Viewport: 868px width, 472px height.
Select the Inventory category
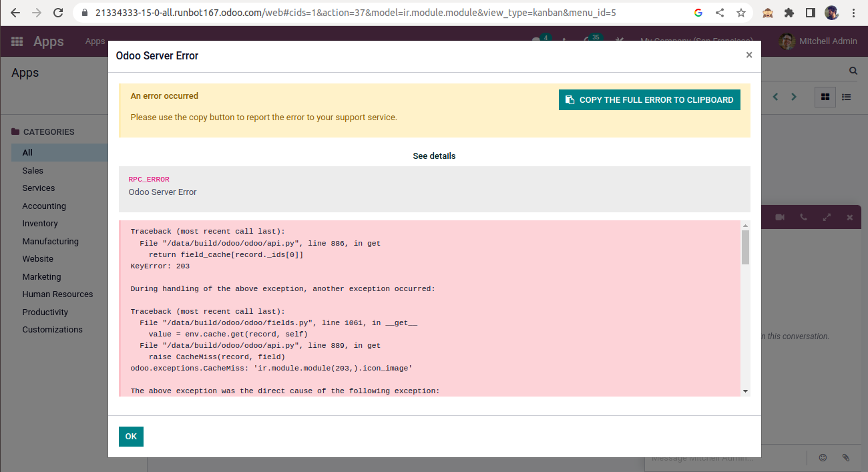[x=40, y=224]
